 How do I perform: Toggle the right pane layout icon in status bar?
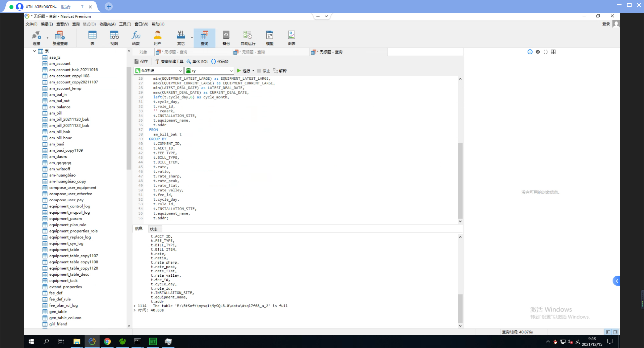[615, 332]
